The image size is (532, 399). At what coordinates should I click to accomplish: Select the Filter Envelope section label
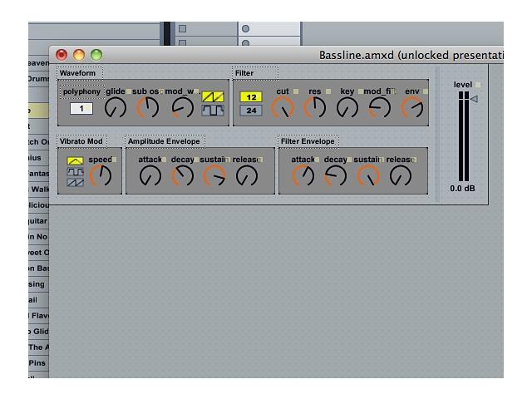(308, 141)
